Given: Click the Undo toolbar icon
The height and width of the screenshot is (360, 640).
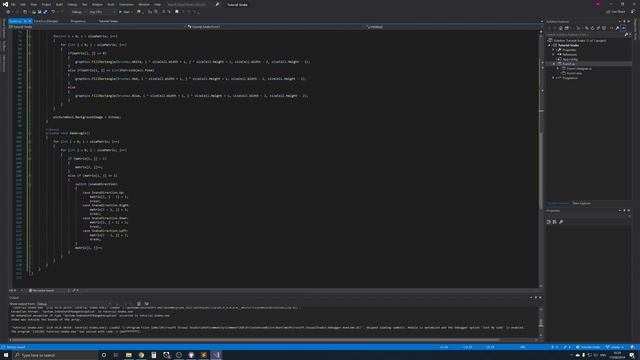Looking at the screenshot, I should (x=53, y=12).
